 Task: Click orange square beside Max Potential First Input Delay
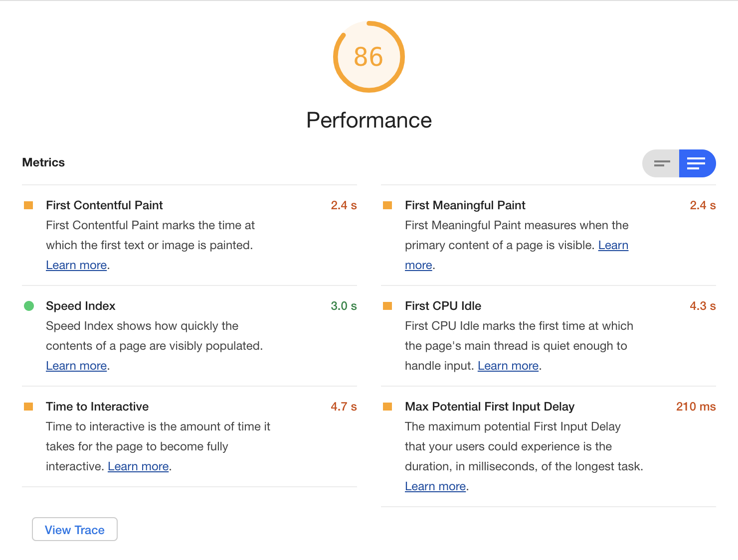pyautogui.click(x=387, y=407)
